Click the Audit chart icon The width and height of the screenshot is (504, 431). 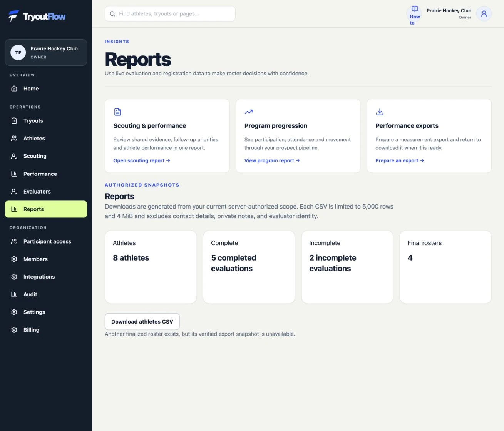coord(14,295)
